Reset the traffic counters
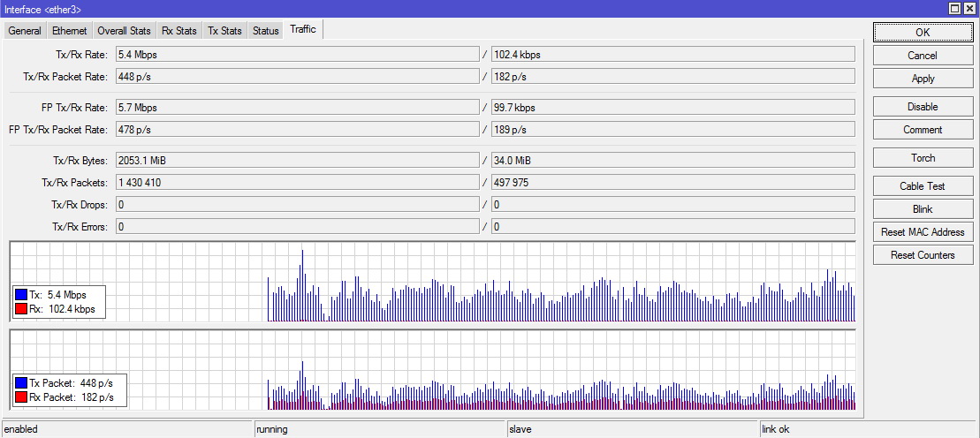Viewport: 980px width, 438px height. 922,255
